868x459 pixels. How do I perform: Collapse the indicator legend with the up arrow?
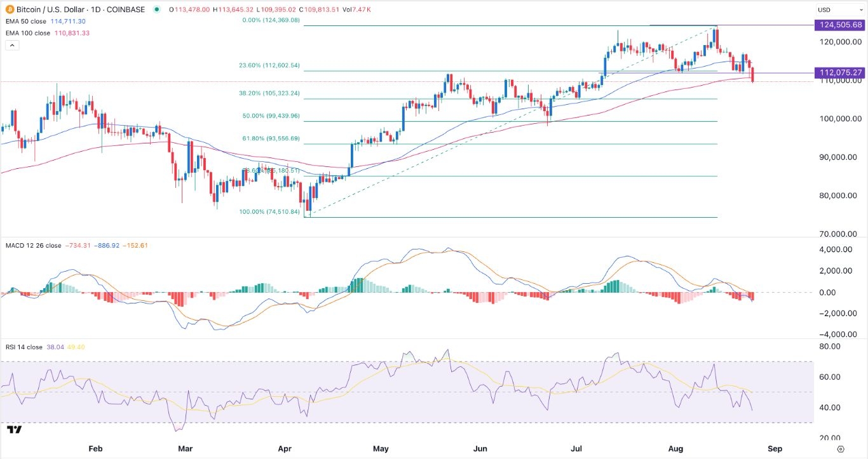[x=11, y=45]
